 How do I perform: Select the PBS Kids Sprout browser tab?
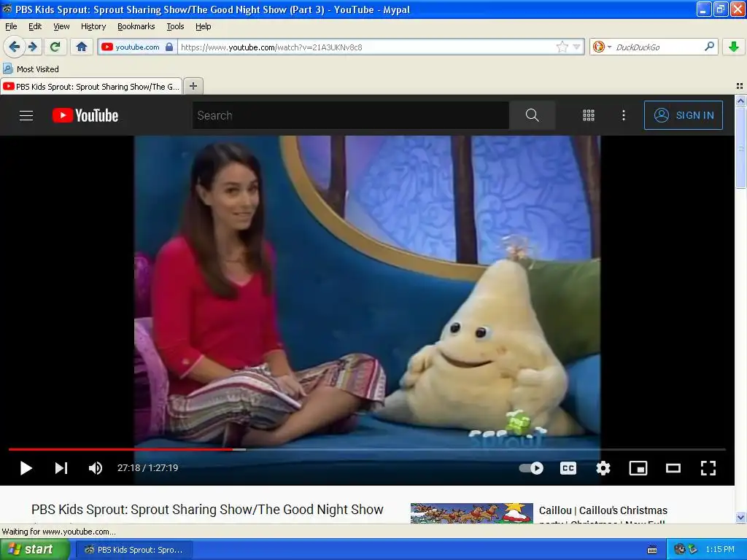point(91,86)
